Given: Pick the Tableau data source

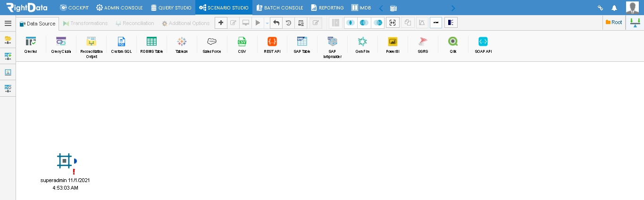Looking at the screenshot, I should [x=182, y=41].
